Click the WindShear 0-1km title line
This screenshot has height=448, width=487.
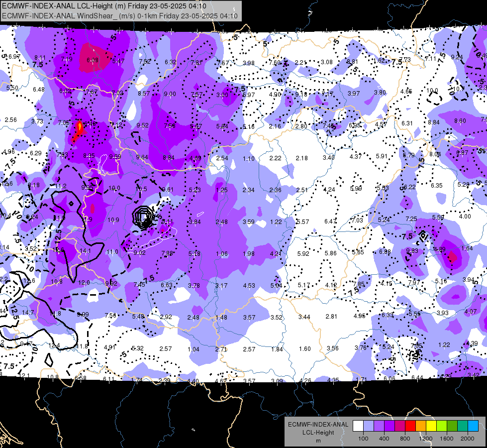[120, 16]
